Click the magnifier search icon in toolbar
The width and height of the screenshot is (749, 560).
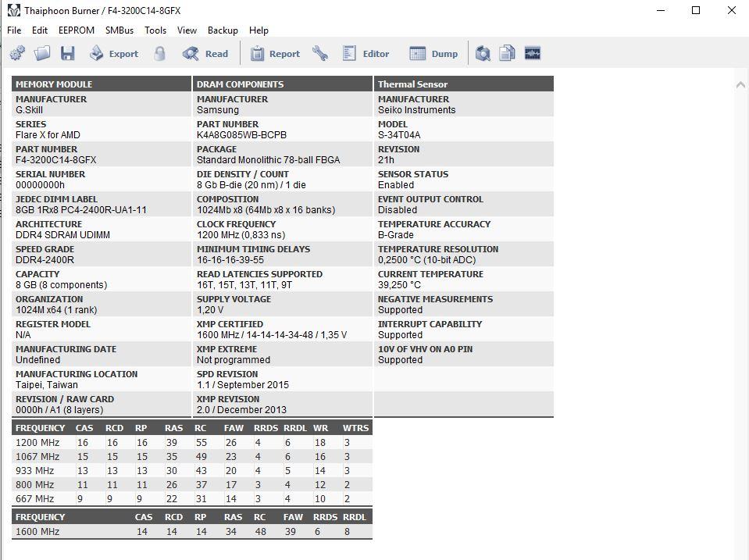(x=483, y=54)
